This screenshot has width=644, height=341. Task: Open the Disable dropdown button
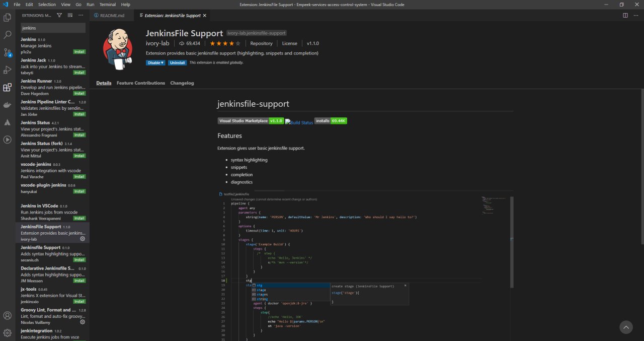[x=155, y=63]
